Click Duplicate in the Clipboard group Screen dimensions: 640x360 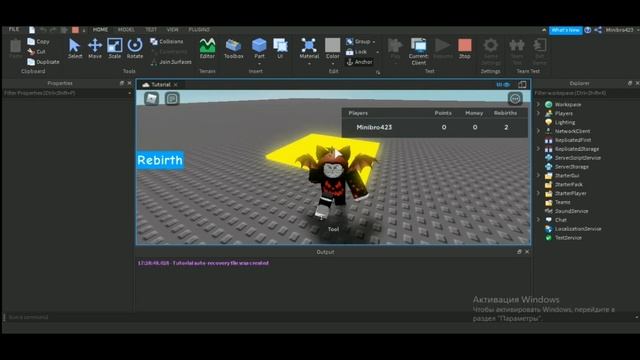click(x=43, y=62)
